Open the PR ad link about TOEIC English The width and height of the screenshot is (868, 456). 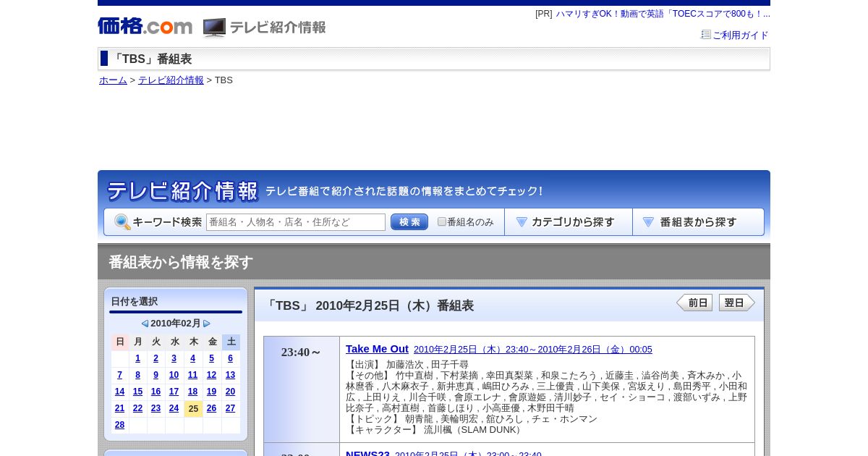tap(663, 14)
